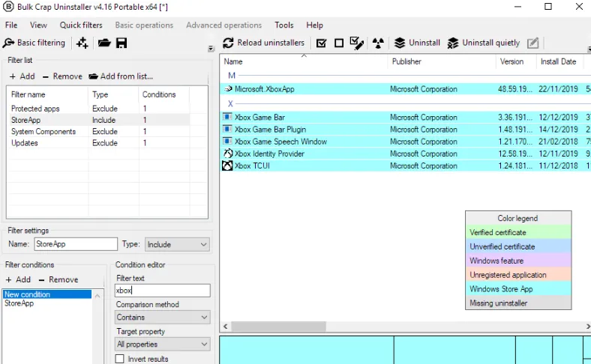Screen dimensions: 591x364
Task: Open the Advanced operations menu
Action: pos(224,25)
